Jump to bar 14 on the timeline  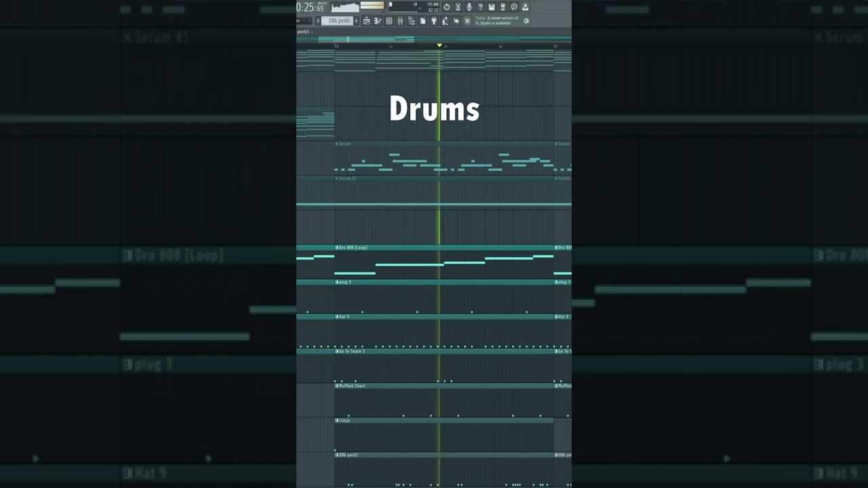(391, 46)
